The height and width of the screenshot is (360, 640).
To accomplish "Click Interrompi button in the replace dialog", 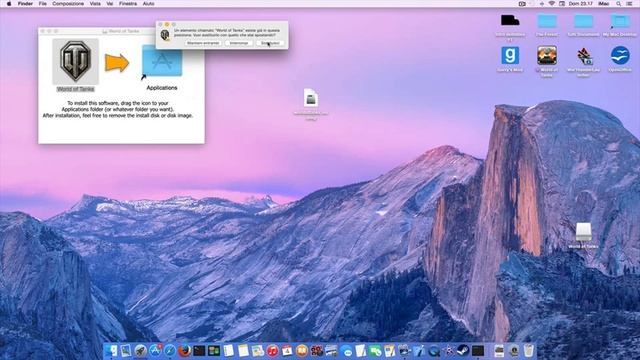I will (239, 43).
